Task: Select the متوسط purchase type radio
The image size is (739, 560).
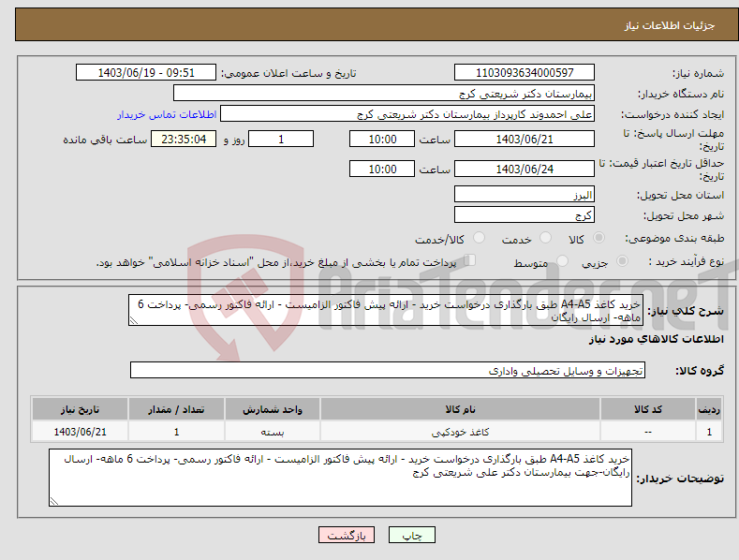Action: (562, 260)
